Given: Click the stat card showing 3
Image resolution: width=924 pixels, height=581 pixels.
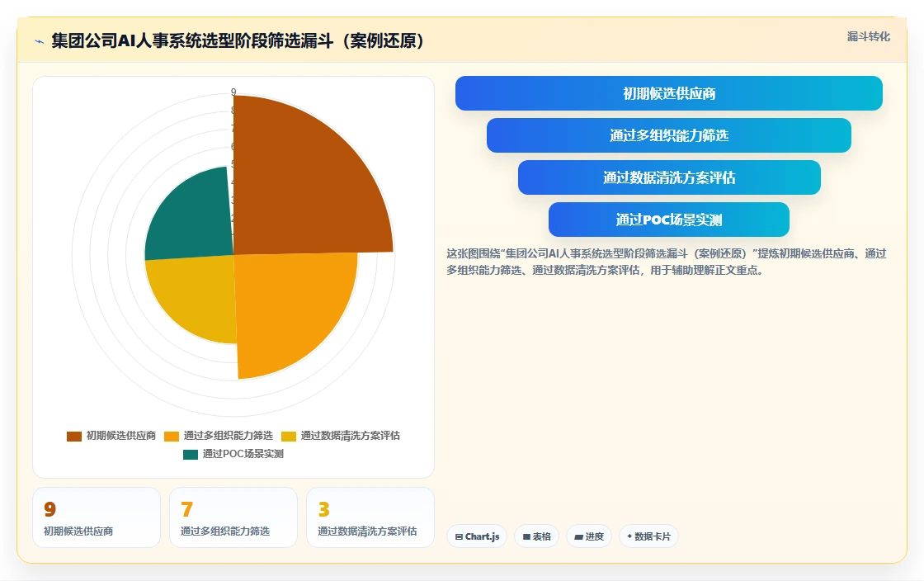Looking at the screenshot, I should 370,517.
